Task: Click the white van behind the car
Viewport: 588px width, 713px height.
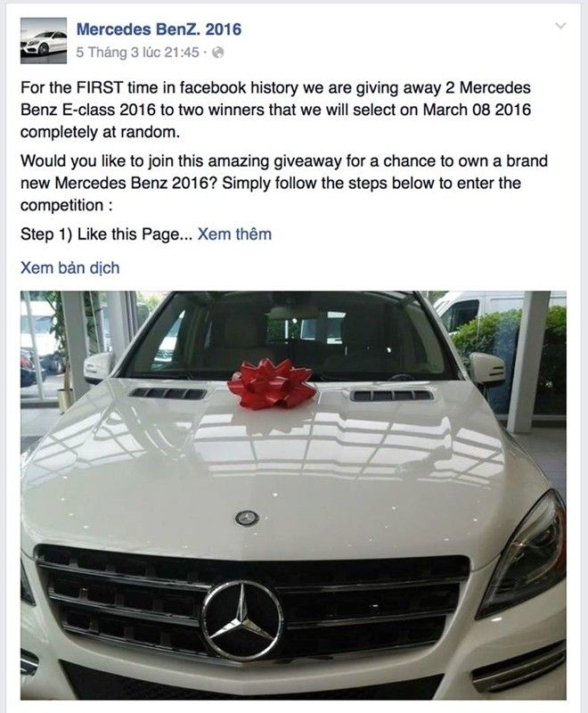Action: tap(478, 309)
